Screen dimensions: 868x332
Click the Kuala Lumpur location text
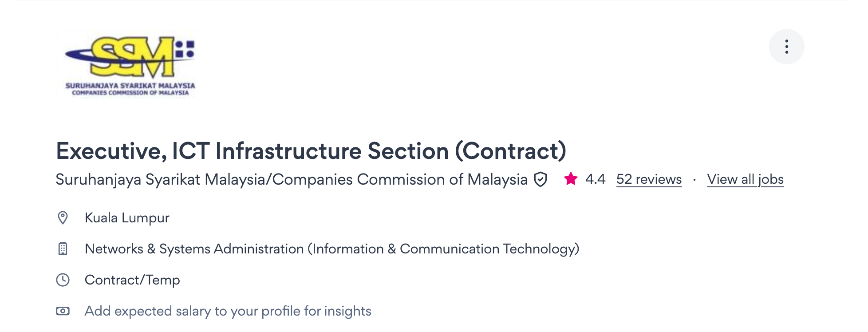click(127, 218)
